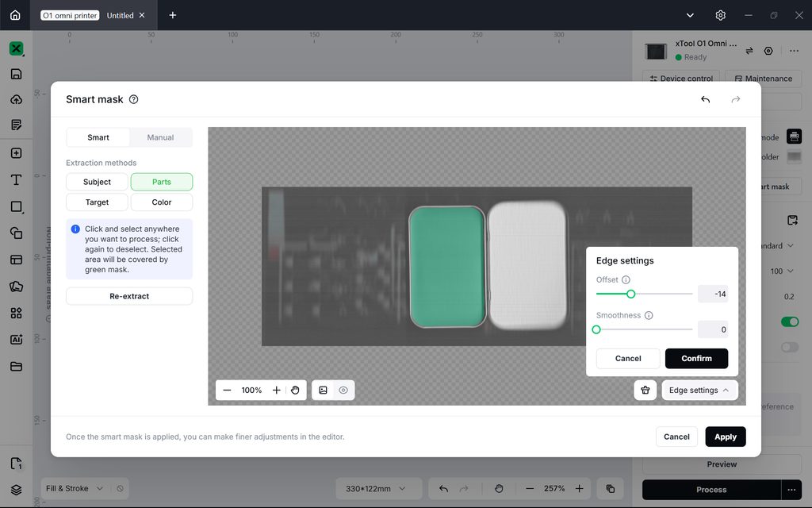812x508 pixels.
Task: Open the layers icon at sidebar bottom
Action: (16, 490)
